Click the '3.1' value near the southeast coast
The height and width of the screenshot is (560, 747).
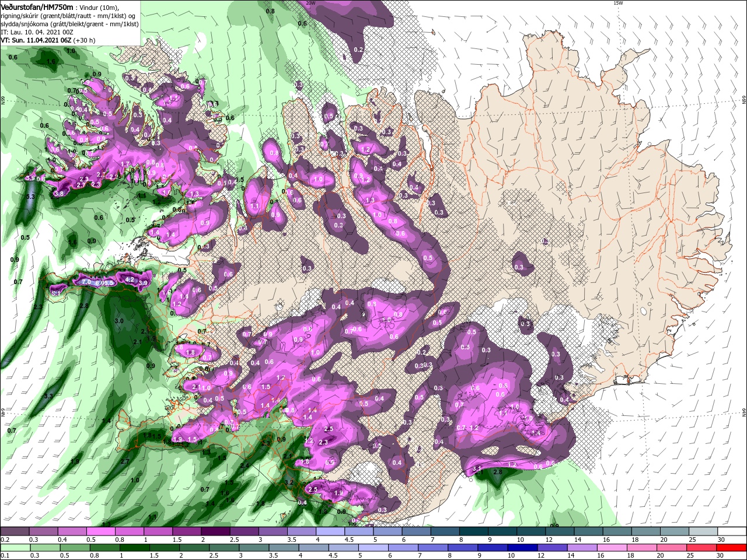point(477,468)
